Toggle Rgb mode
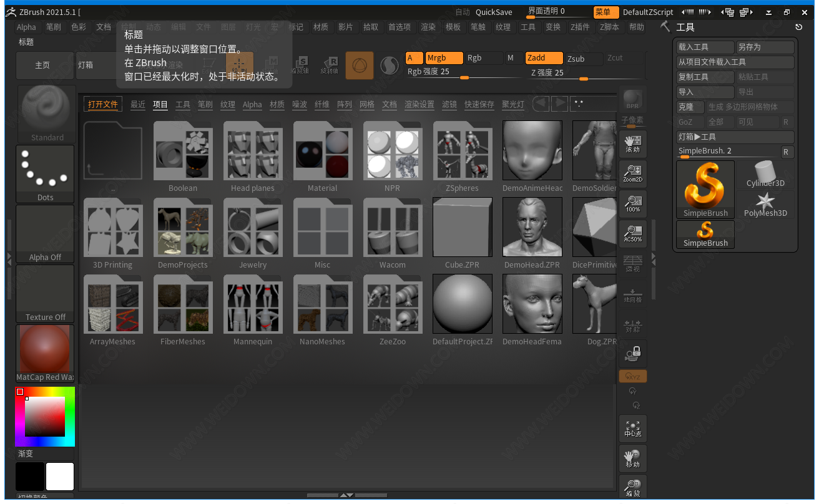 coord(484,58)
